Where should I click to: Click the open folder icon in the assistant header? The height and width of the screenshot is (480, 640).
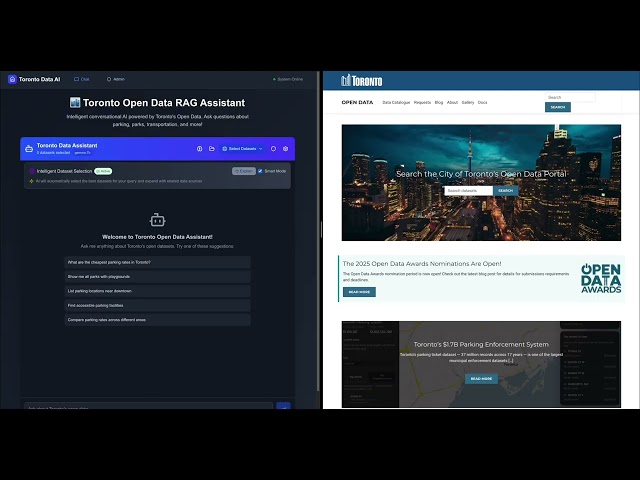(x=212, y=149)
